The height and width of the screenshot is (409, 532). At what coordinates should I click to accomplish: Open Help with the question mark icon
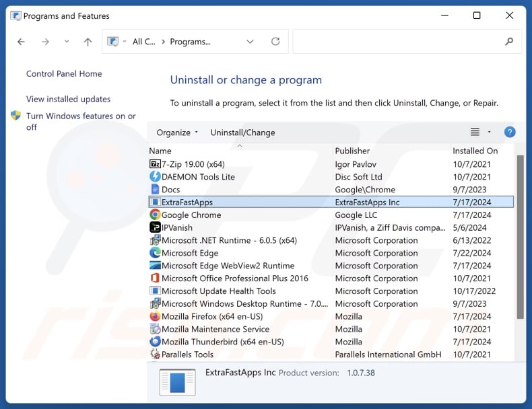point(509,133)
